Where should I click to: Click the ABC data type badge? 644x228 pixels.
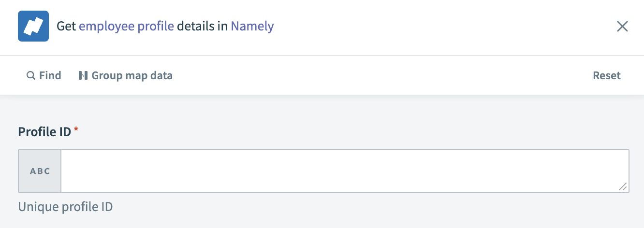pyautogui.click(x=40, y=171)
